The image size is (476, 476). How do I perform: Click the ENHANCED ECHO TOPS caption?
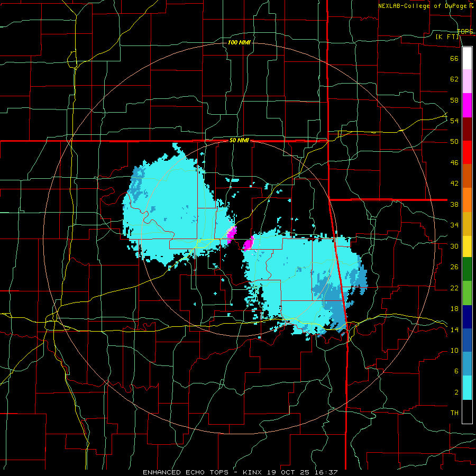click(186, 472)
